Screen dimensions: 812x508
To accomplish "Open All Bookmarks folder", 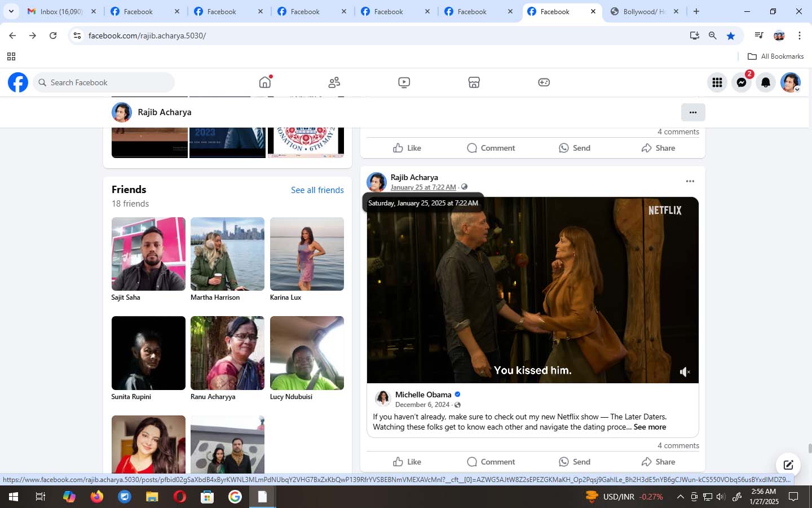I will click(x=775, y=56).
